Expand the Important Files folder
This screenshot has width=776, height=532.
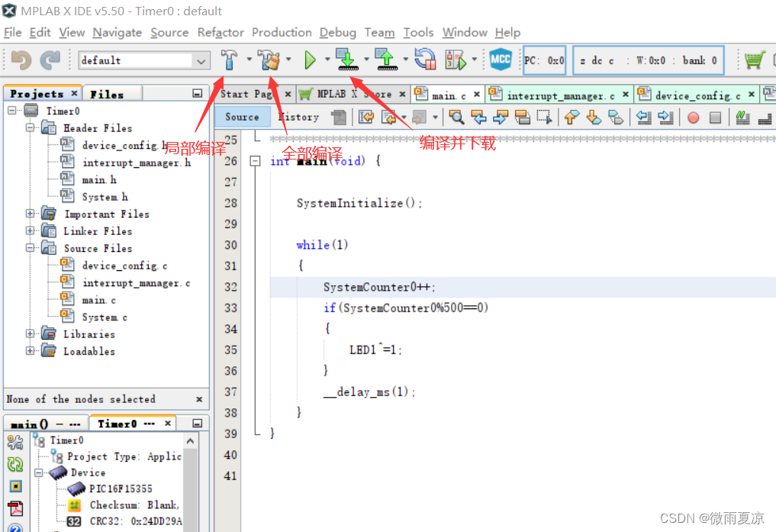31,214
